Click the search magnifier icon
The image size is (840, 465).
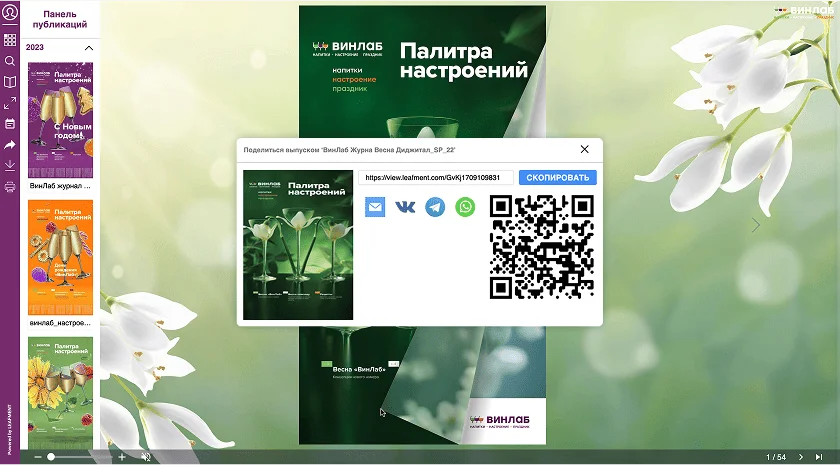tap(10, 61)
